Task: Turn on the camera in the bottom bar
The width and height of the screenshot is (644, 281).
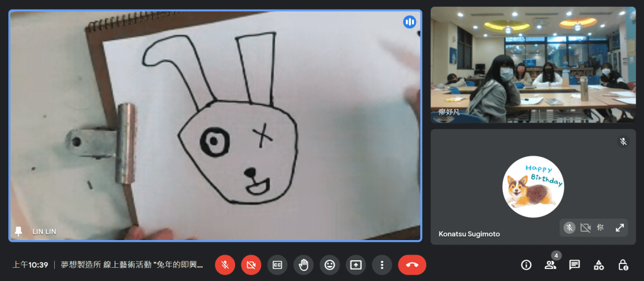Action: coord(251,265)
